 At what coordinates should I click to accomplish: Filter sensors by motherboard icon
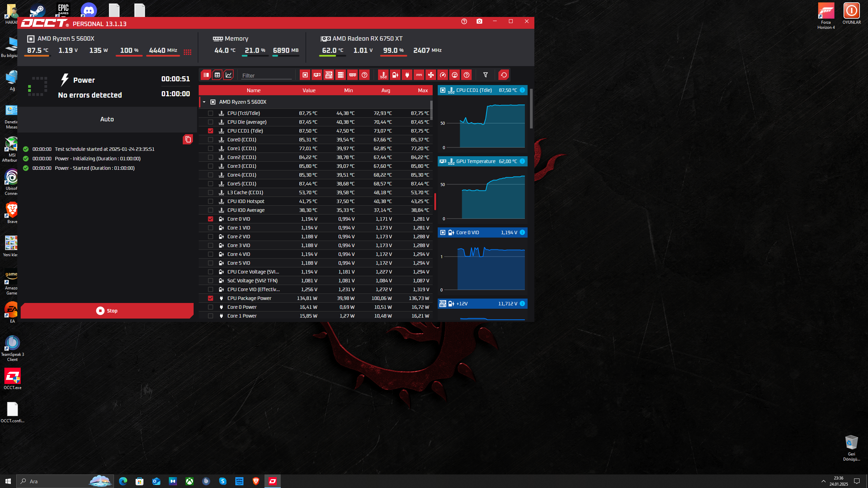[329, 75]
